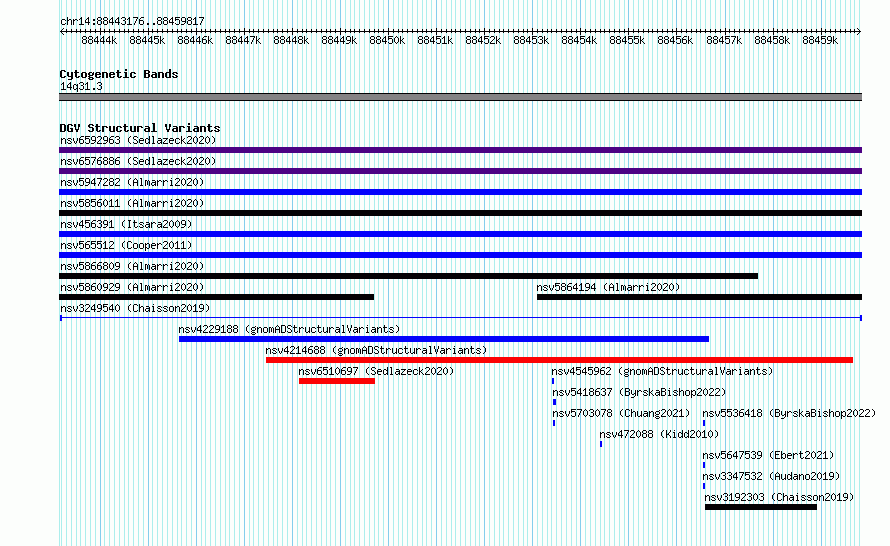Click the nsv6510697 (Sedlazeck2020) label
This screenshot has height=546, width=890.
[x=376, y=371]
